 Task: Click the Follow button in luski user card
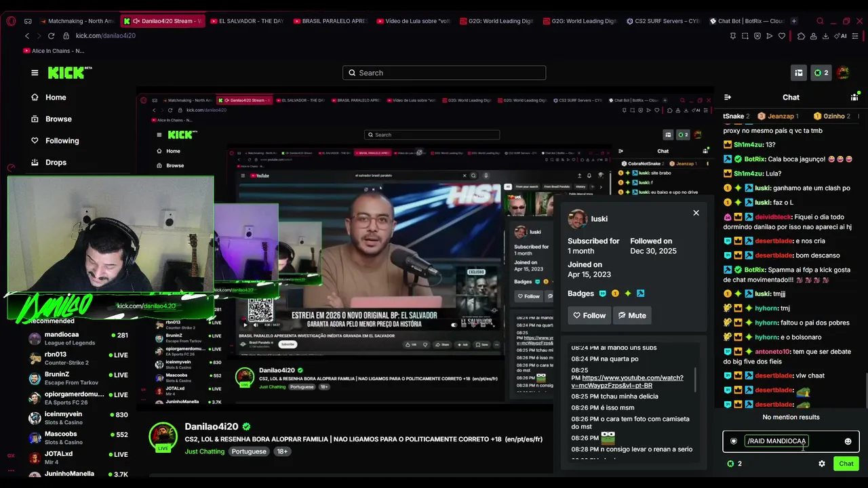coord(589,315)
